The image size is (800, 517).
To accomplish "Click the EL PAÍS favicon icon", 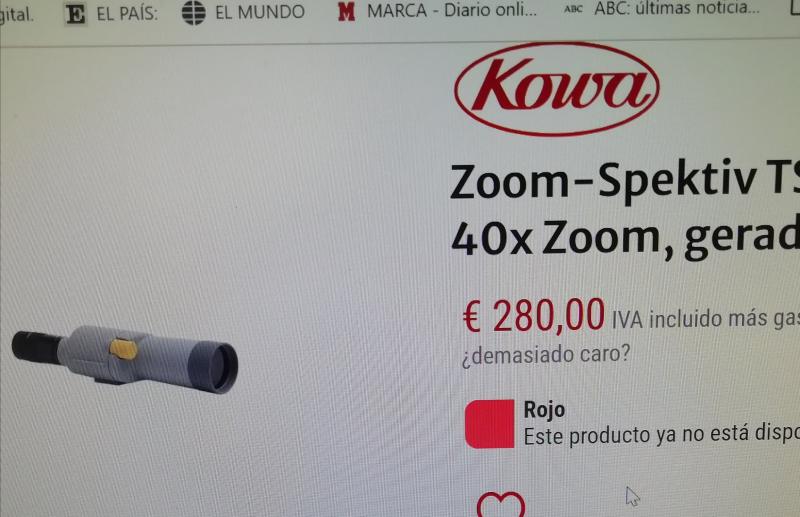I will (76, 14).
